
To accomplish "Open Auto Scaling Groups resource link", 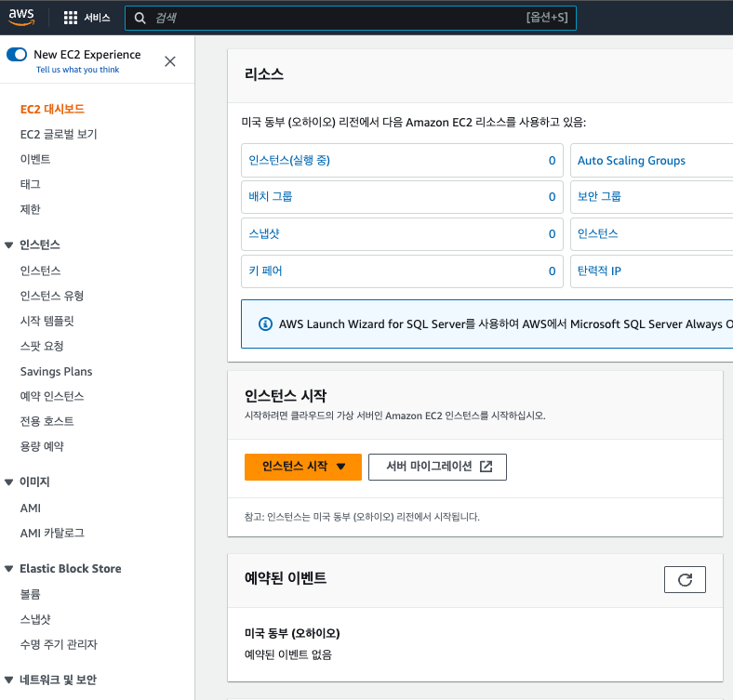I will (x=631, y=160).
